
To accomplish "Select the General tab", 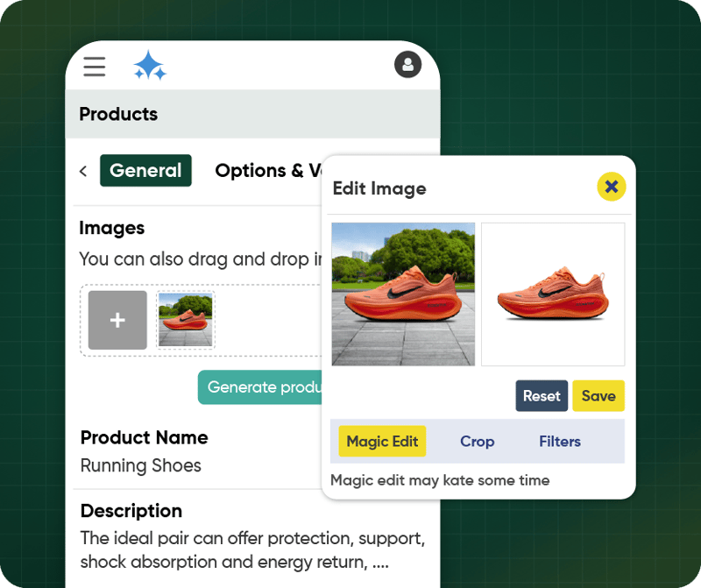I will click(145, 171).
